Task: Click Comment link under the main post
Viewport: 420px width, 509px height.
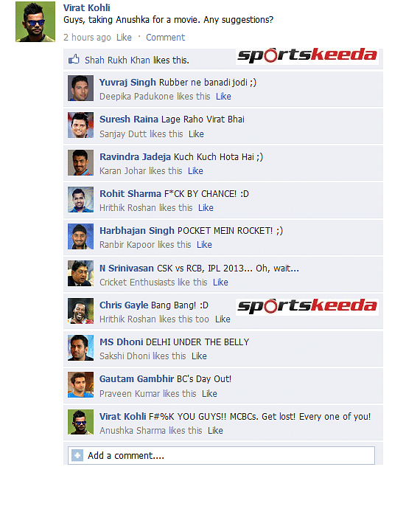Action: point(165,38)
